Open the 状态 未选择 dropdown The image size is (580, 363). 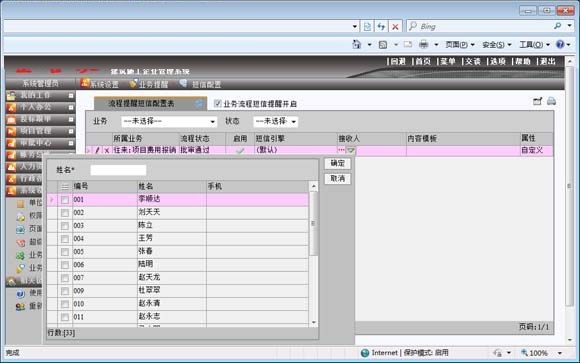click(x=276, y=121)
